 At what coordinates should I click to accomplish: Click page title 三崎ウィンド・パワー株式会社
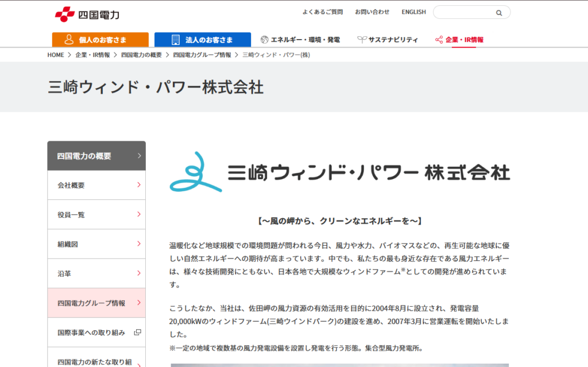[x=156, y=87]
